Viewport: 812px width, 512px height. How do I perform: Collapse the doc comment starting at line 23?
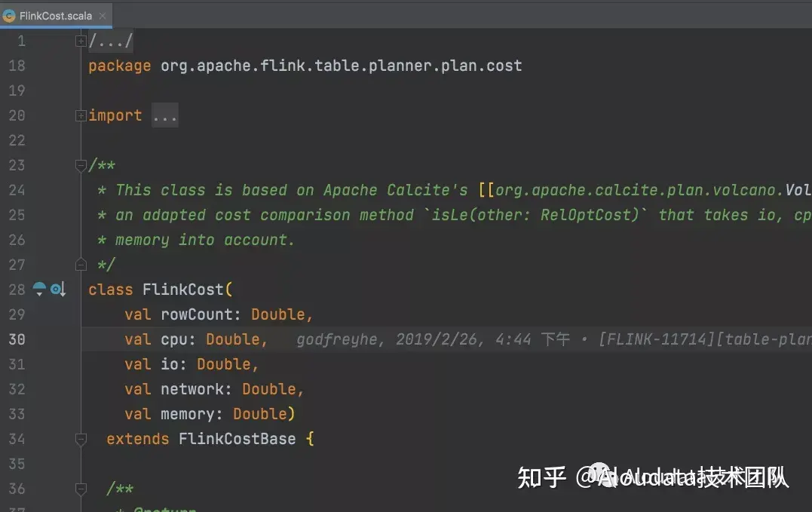point(81,165)
